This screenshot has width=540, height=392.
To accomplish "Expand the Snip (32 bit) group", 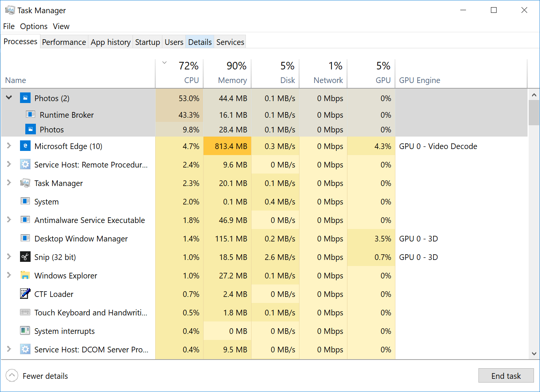I will click(x=9, y=257).
